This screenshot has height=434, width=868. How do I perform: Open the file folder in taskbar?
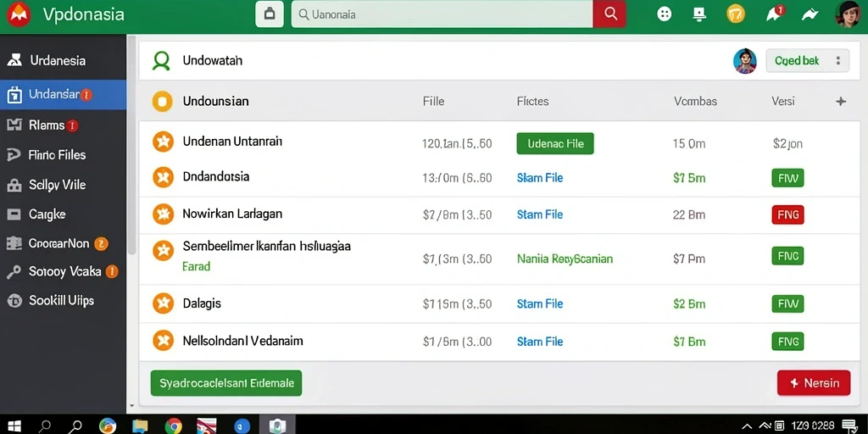pyautogui.click(x=140, y=426)
